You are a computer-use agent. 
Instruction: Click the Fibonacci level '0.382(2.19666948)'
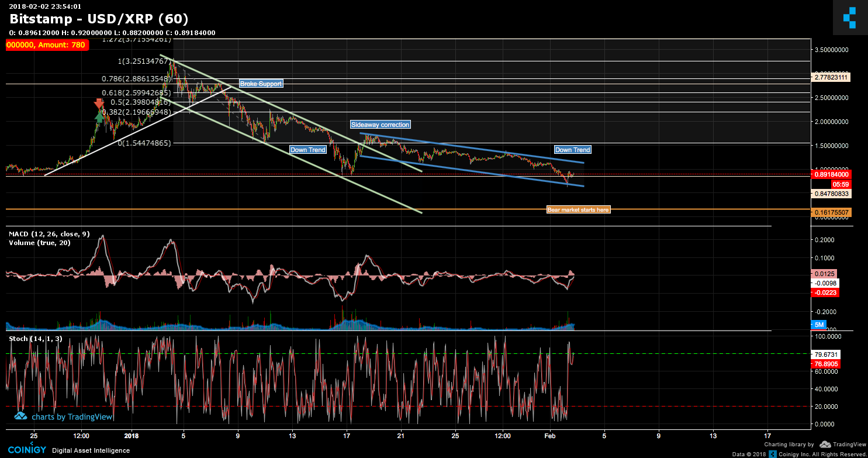[x=137, y=112]
